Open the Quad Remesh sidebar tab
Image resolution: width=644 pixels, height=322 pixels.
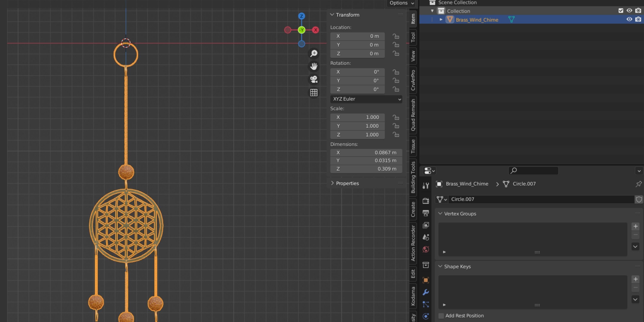[x=413, y=114]
